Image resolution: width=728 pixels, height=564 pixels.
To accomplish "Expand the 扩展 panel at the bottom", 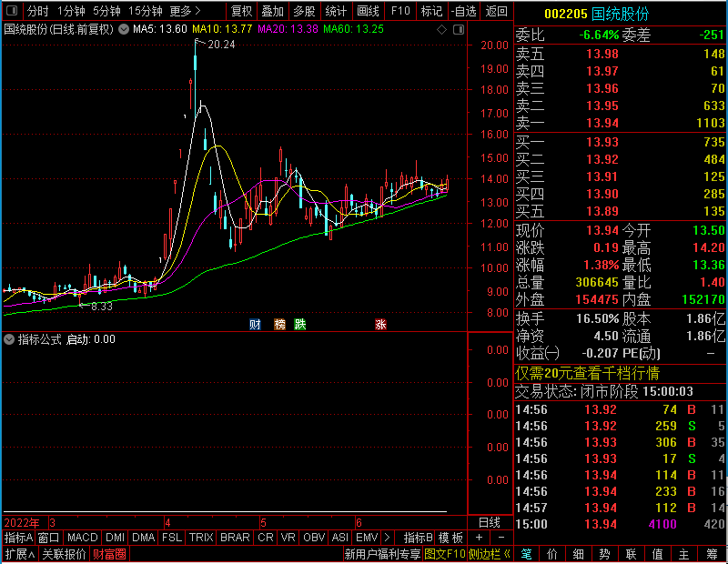I will tap(20, 554).
